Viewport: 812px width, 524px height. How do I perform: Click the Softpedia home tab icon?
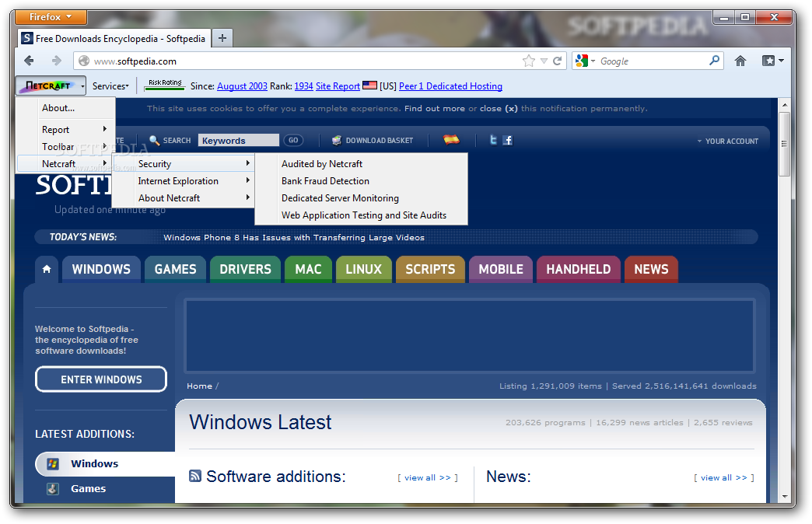pos(47,269)
